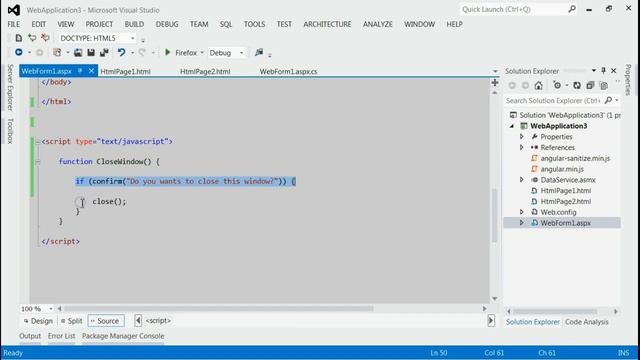Open the BUILD menu
This screenshot has width=640, height=360.
click(134, 24)
